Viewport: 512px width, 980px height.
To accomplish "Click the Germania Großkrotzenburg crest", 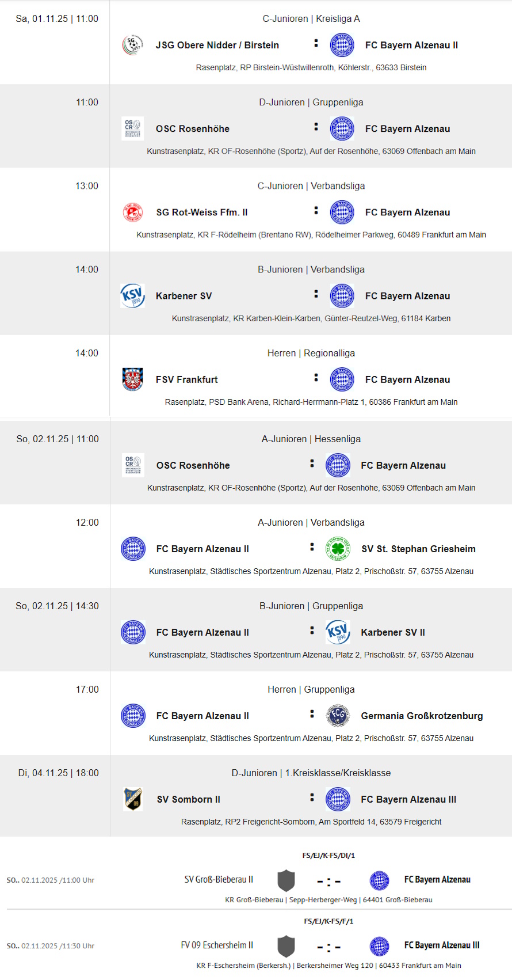I will (338, 716).
